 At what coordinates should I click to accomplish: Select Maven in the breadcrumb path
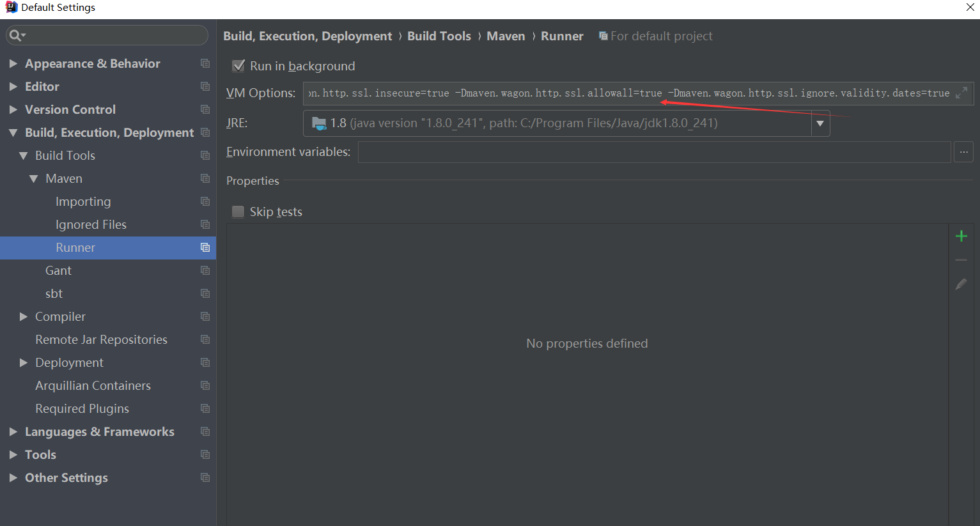[x=506, y=36]
